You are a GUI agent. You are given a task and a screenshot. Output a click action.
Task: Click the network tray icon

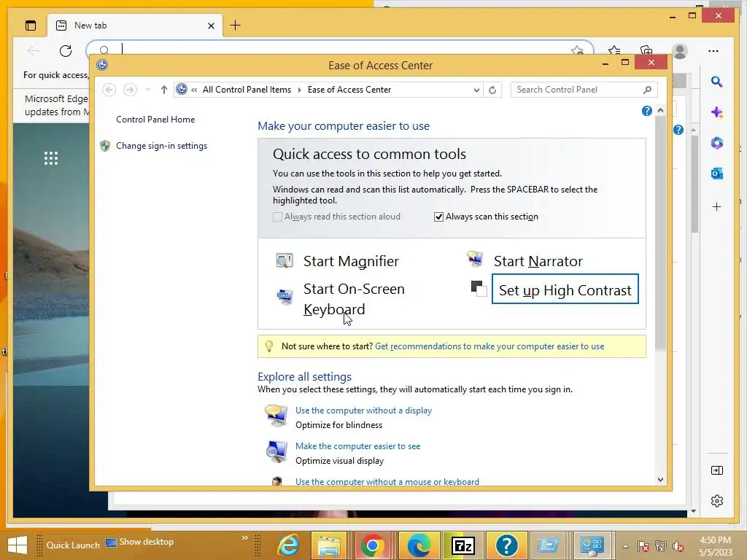(661, 546)
